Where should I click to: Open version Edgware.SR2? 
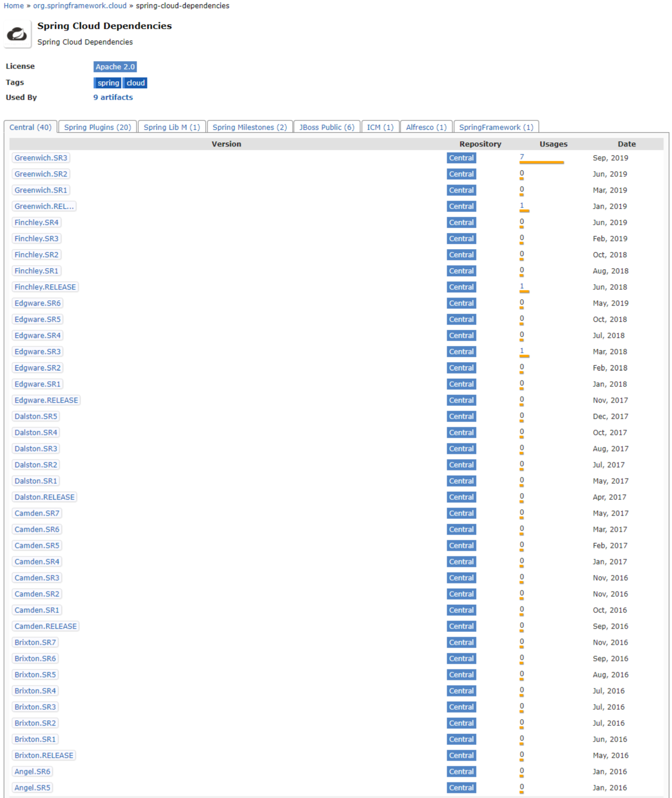pyautogui.click(x=37, y=368)
